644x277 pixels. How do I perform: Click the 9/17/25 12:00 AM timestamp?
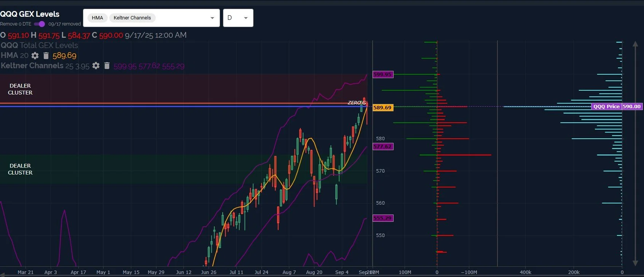[156, 35]
